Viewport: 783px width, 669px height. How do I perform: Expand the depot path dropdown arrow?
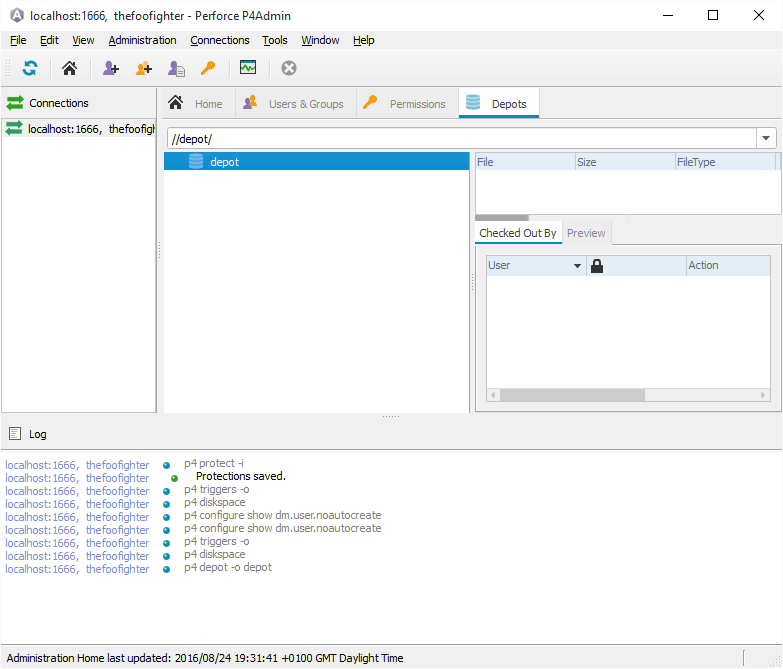coord(766,138)
